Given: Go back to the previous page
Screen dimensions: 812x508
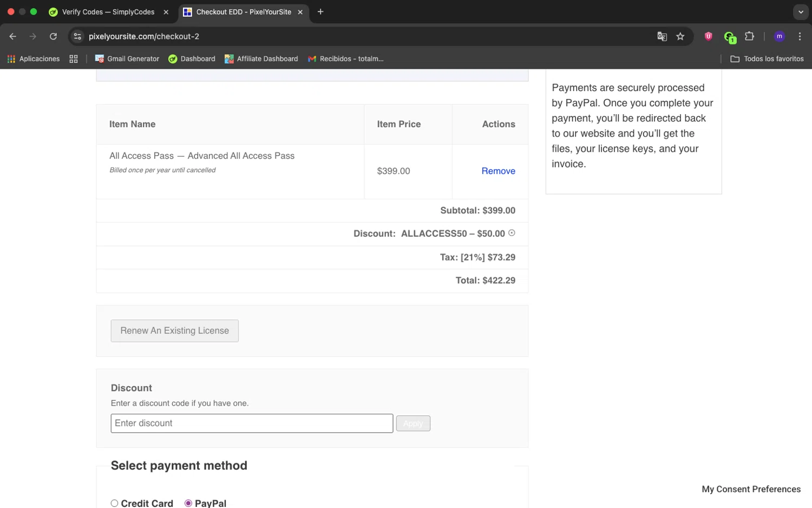Looking at the screenshot, I should click(12, 36).
